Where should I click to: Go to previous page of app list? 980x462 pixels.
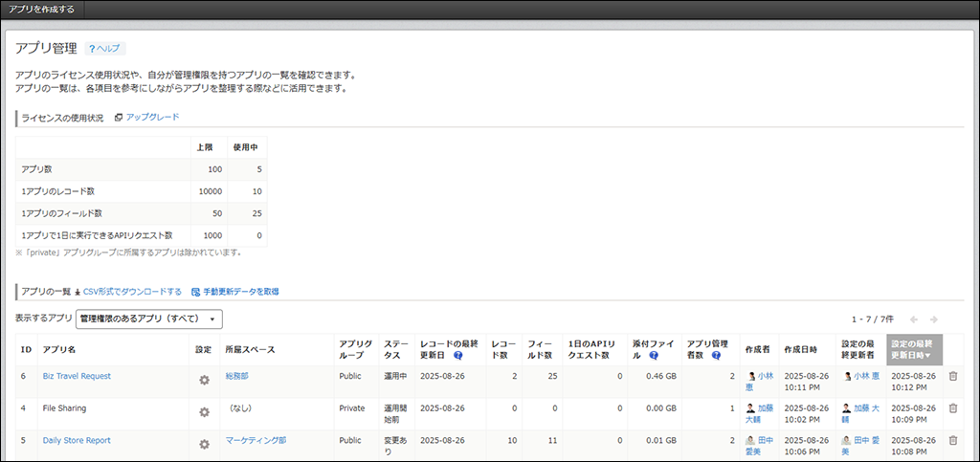[913, 319]
